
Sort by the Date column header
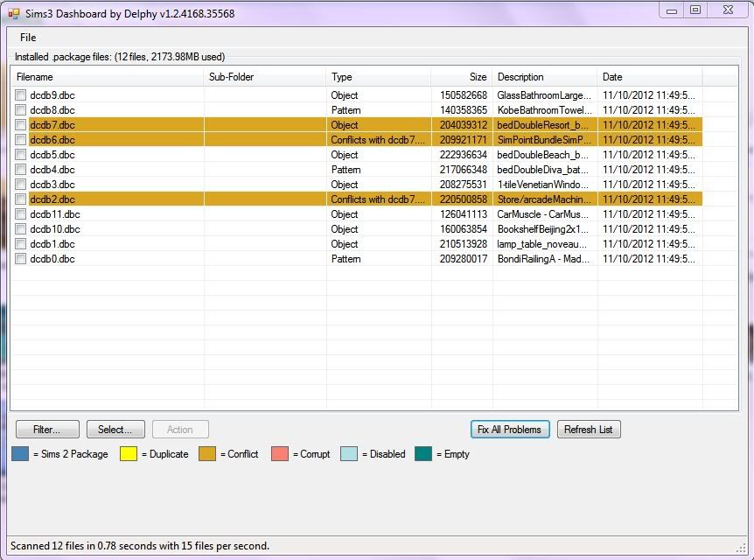pos(650,77)
